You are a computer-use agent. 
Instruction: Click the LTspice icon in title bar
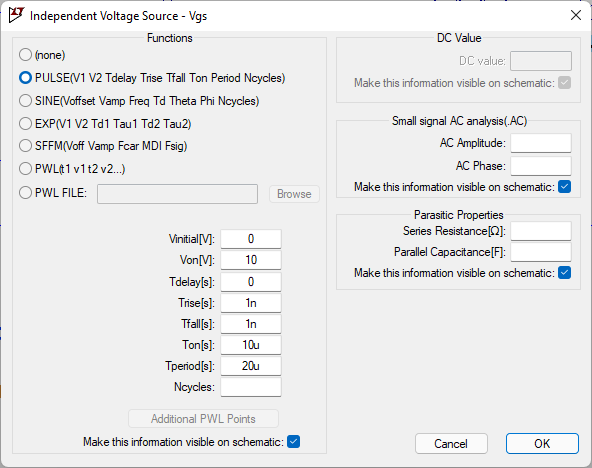[x=16, y=15]
